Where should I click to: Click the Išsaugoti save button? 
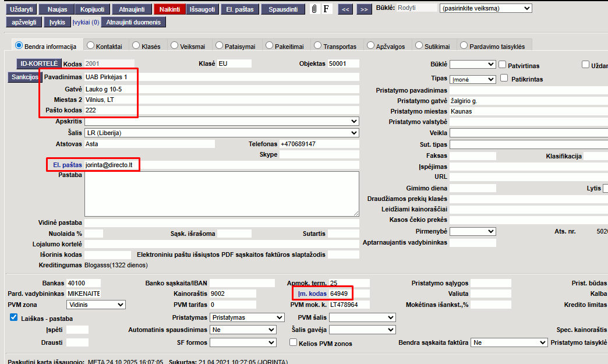[x=204, y=9]
